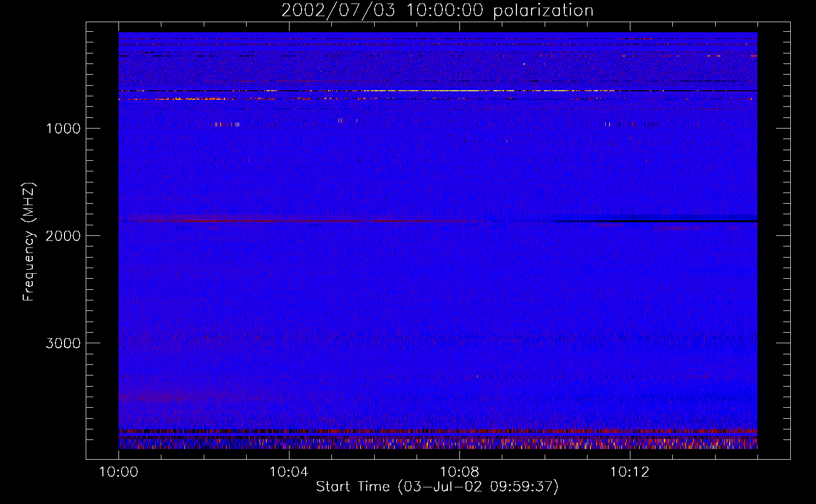Click the 'Start Time (03-Jul-02 09:59:37)' x-axis label
This screenshot has width=816, height=504.
pyautogui.click(x=437, y=487)
